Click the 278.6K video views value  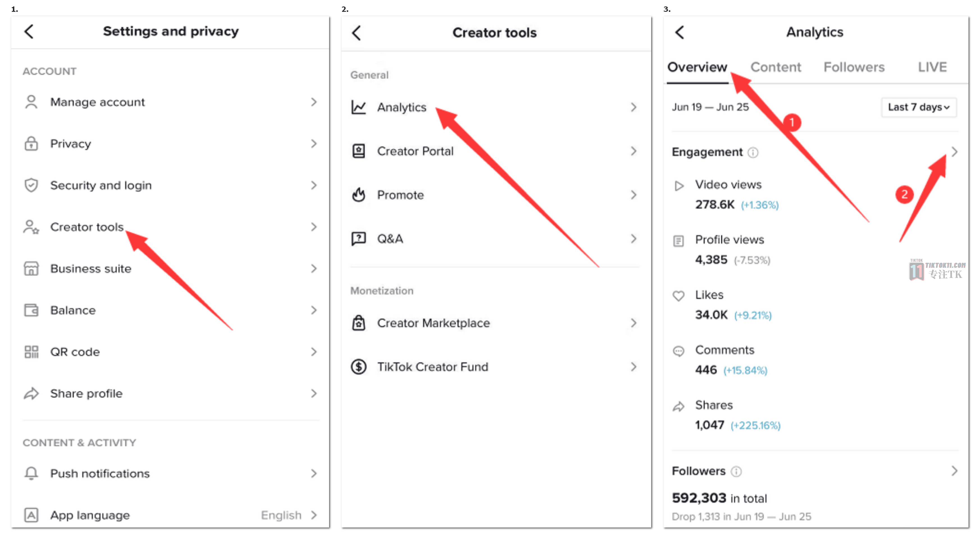tap(715, 205)
